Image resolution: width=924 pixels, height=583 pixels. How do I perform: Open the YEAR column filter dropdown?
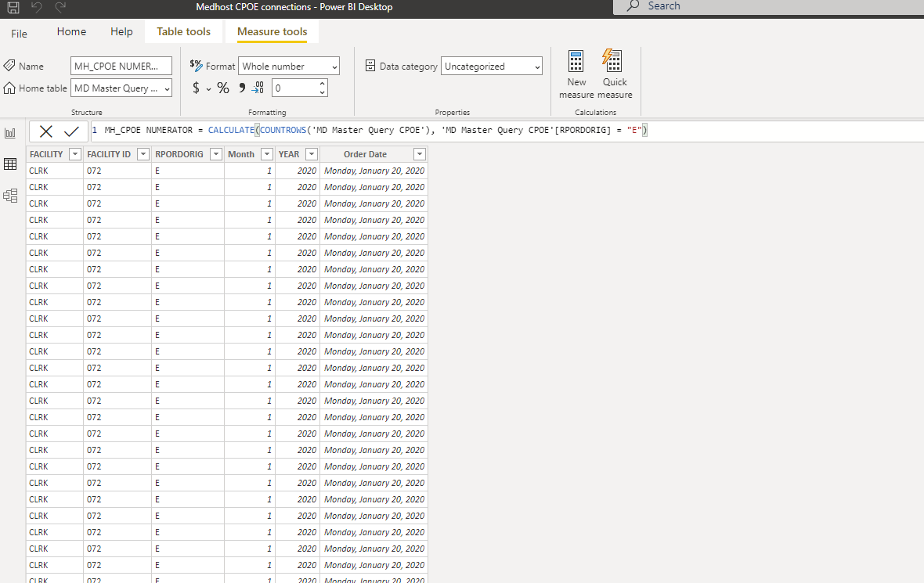[x=312, y=153]
